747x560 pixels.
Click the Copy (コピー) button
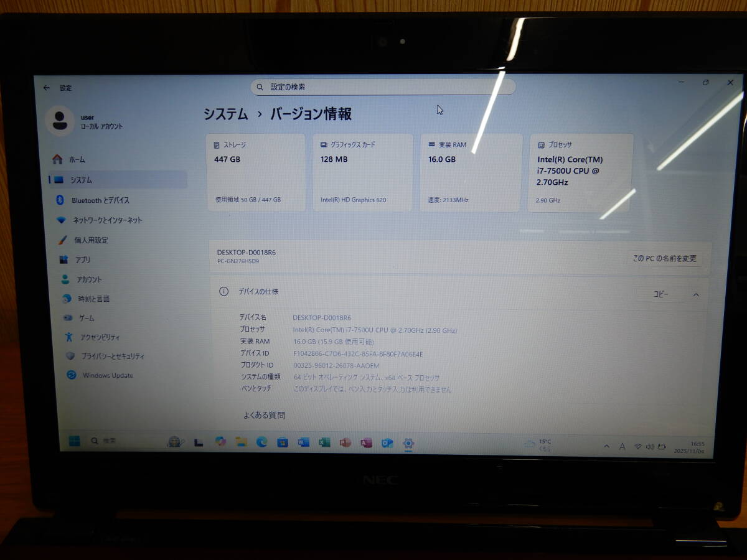[660, 294]
